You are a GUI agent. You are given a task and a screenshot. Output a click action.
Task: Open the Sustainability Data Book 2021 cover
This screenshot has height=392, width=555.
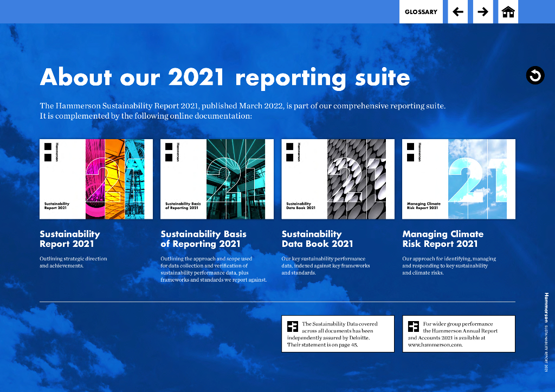coord(338,179)
